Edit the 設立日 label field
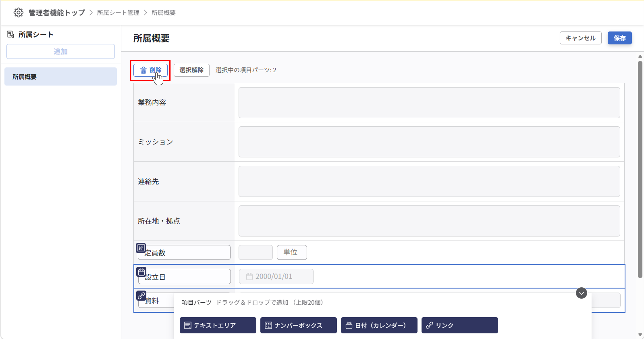This screenshot has height=339, width=644. pos(185,276)
